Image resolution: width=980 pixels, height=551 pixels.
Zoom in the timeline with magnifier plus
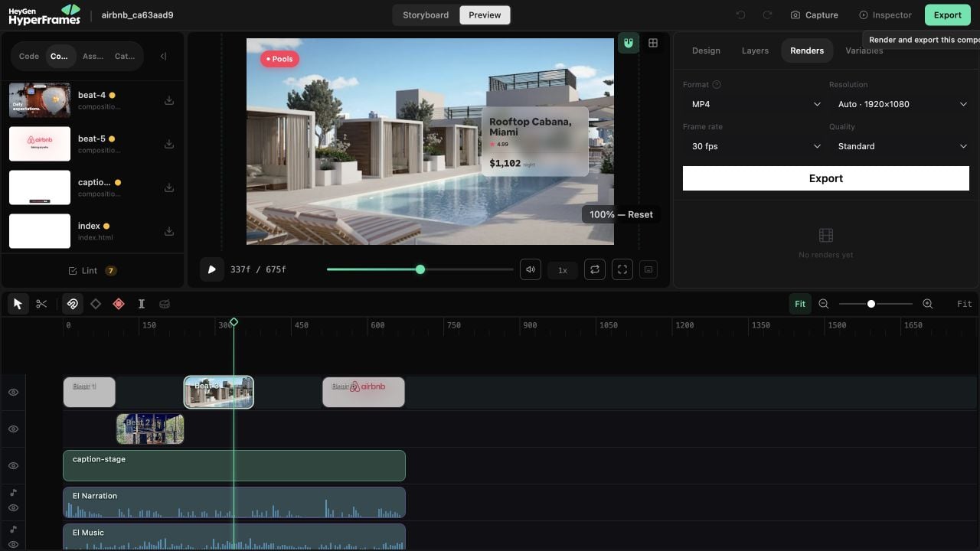[x=928, y=304]
